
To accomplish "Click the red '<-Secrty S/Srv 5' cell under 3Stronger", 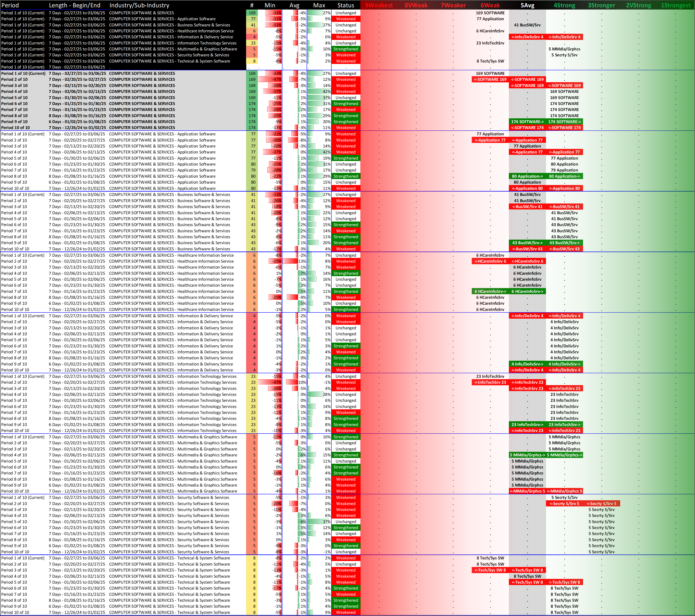I will click(601, 503).
